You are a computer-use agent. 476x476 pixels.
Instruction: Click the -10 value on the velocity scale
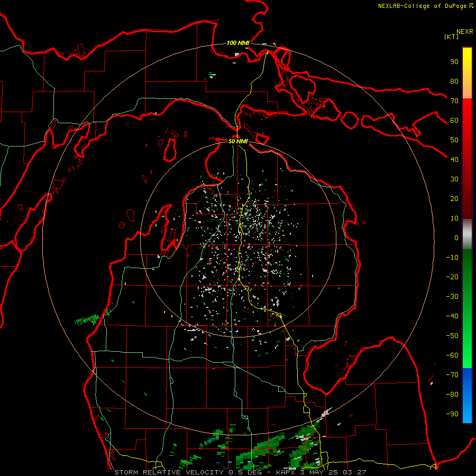(x=452, y=258)
